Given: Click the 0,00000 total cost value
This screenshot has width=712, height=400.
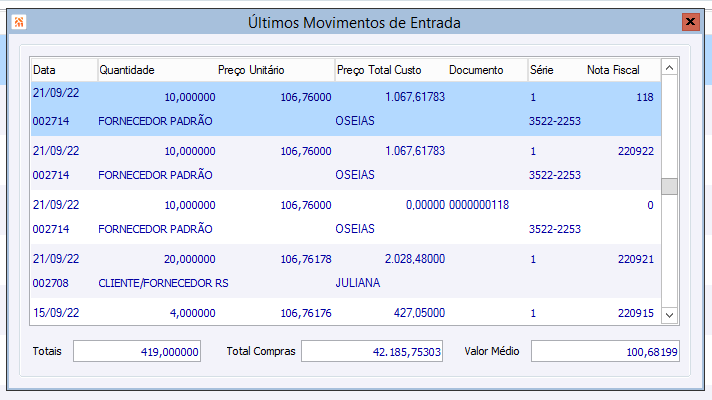Looking at the screenshot, I should 425,205.
